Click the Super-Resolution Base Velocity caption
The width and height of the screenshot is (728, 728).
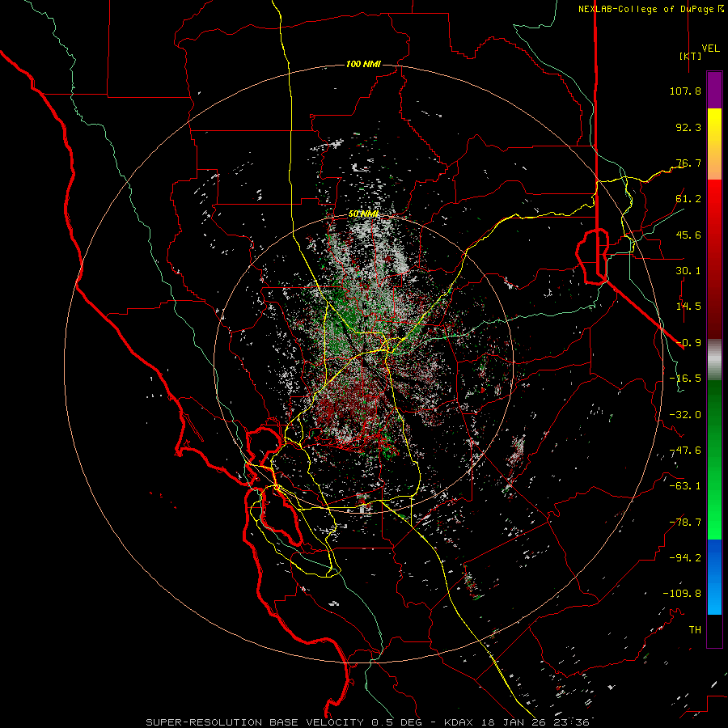(x=368, y=722)
